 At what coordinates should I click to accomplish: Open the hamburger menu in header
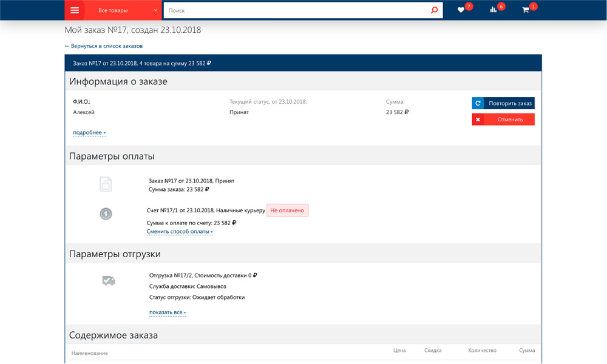coord(75,10)
